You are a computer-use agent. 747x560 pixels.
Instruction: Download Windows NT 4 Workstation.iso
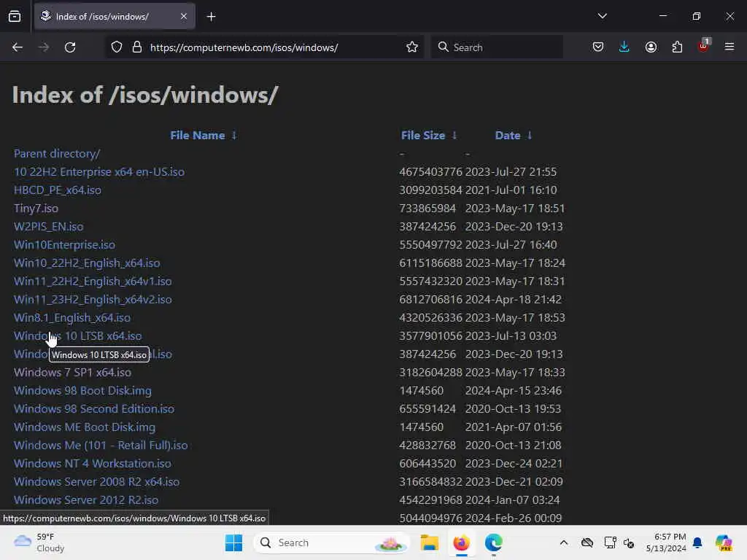pyautogui.click(x=93, y=464)
